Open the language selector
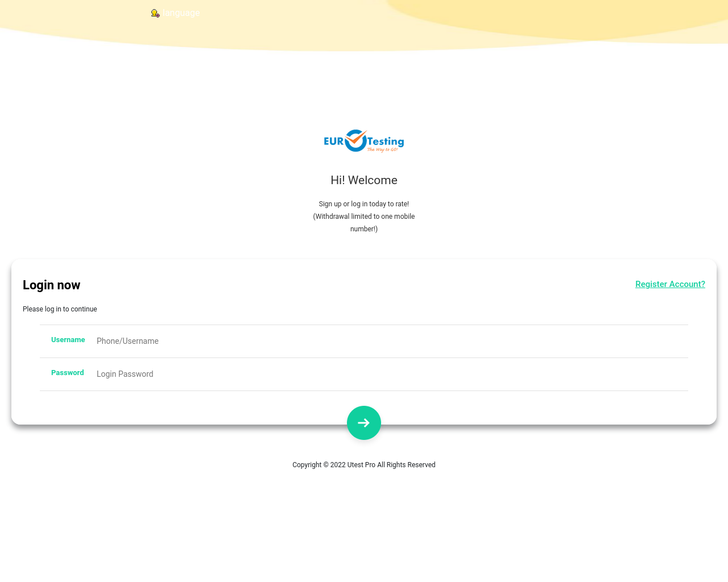Screen dimensions: 728x582 tap(181, 13)
